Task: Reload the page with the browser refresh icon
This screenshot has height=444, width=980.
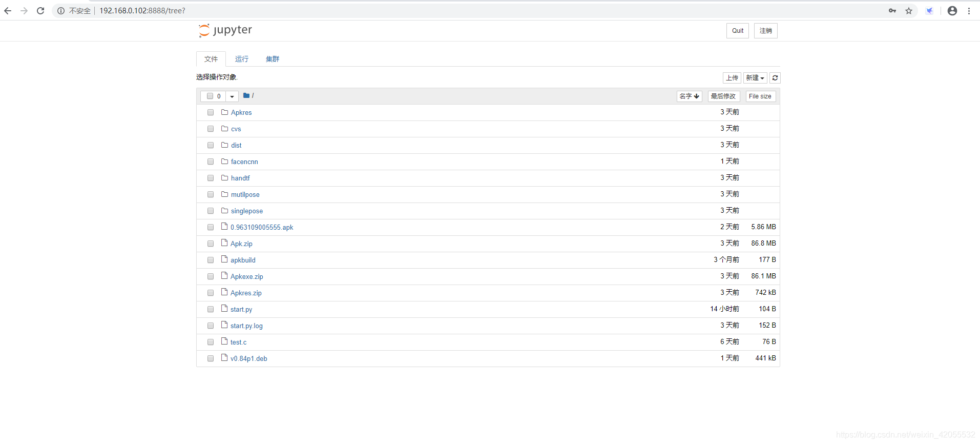Action: [x=40, y=11]
